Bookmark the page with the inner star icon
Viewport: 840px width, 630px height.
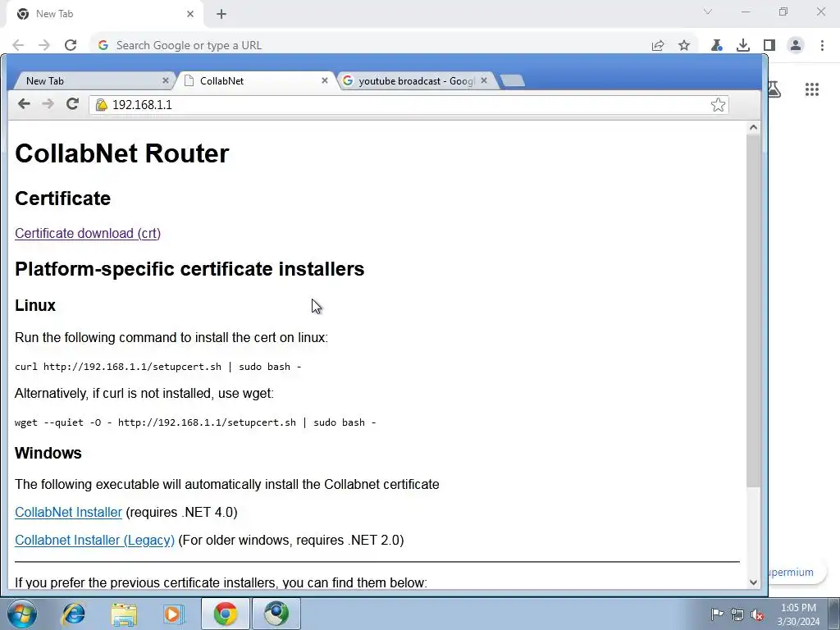[x=718, y=104]
